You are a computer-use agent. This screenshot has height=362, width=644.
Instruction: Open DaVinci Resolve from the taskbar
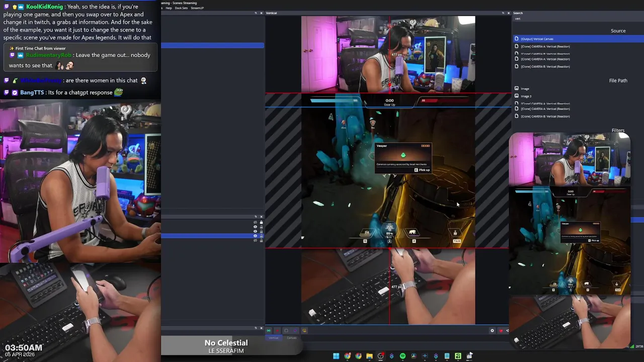click(x=414, y=356)
